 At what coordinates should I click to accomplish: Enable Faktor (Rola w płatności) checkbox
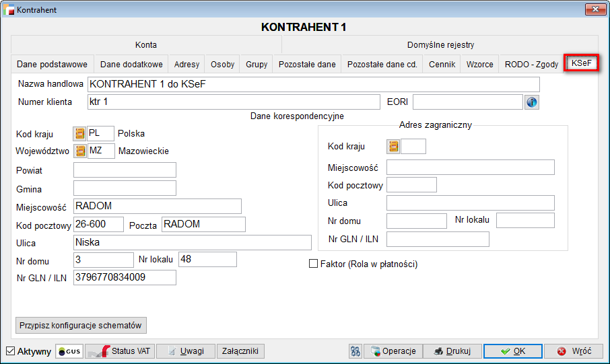tap(313, 264)
